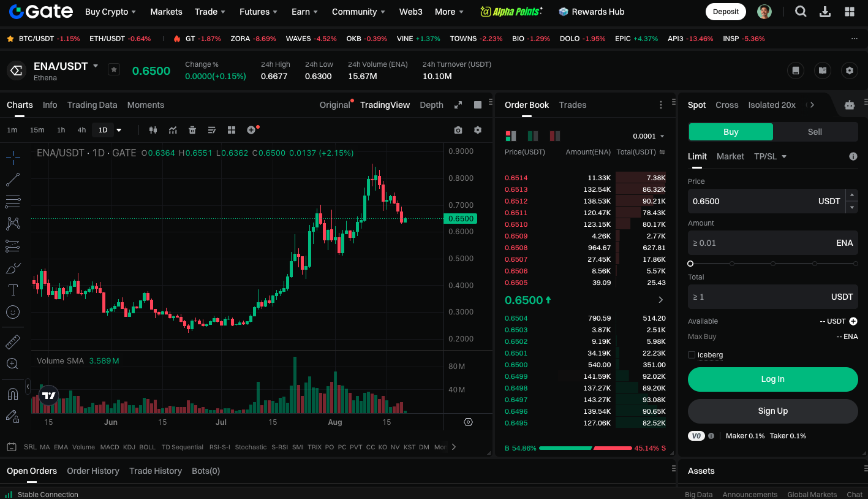Enable the Iceberg checkbox
The width and height of the screenshot is (868, 499).
[x=692, y=355]
